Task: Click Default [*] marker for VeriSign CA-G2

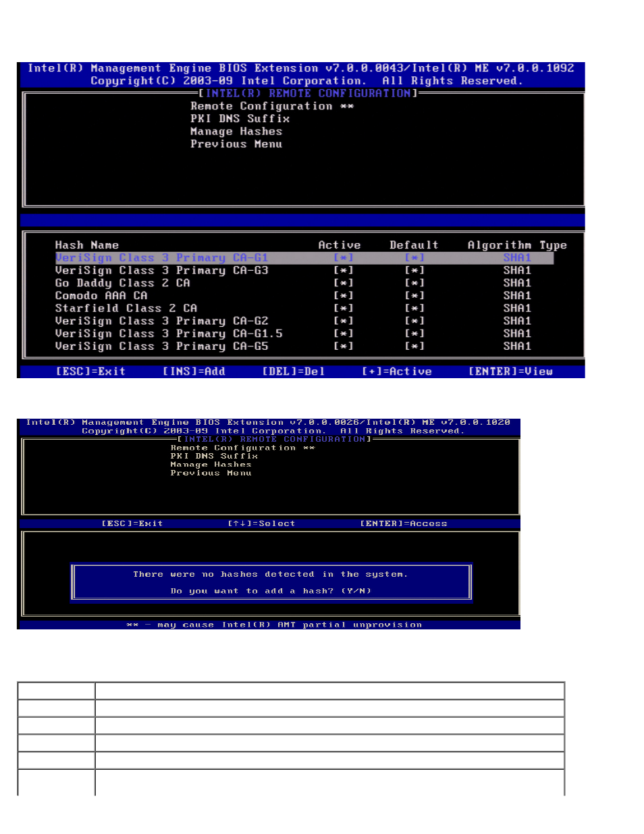Action: [x=414, y=321]
